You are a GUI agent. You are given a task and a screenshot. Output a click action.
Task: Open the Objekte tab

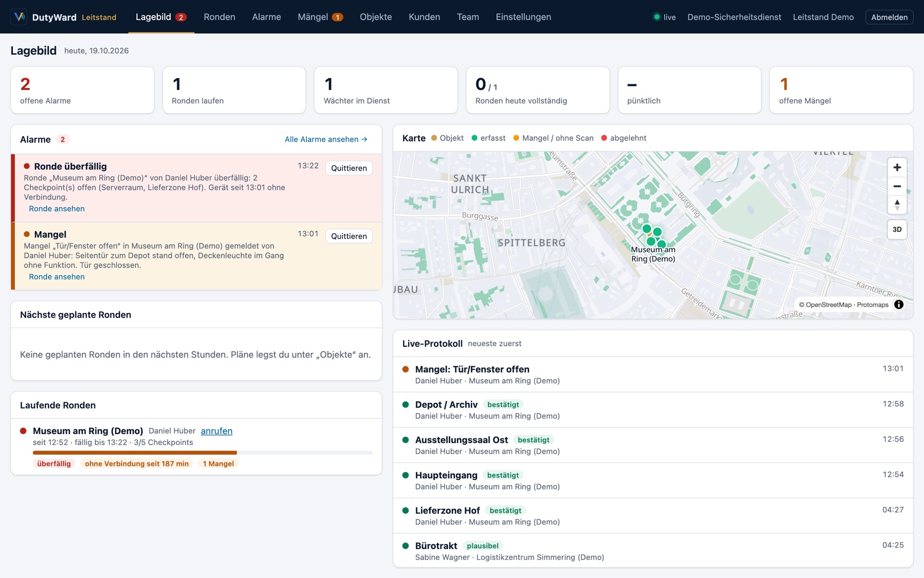376,17
